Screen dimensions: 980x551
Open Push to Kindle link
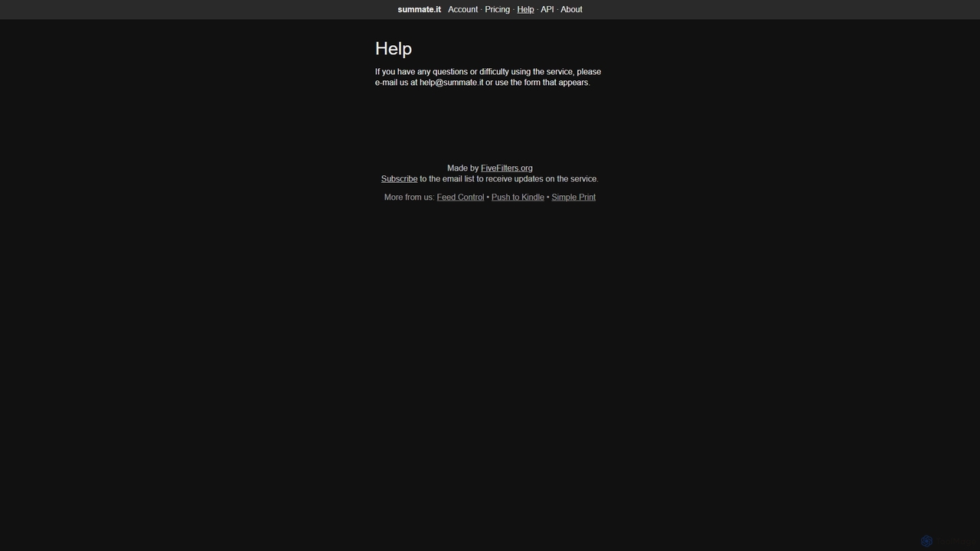pos(518,197)
